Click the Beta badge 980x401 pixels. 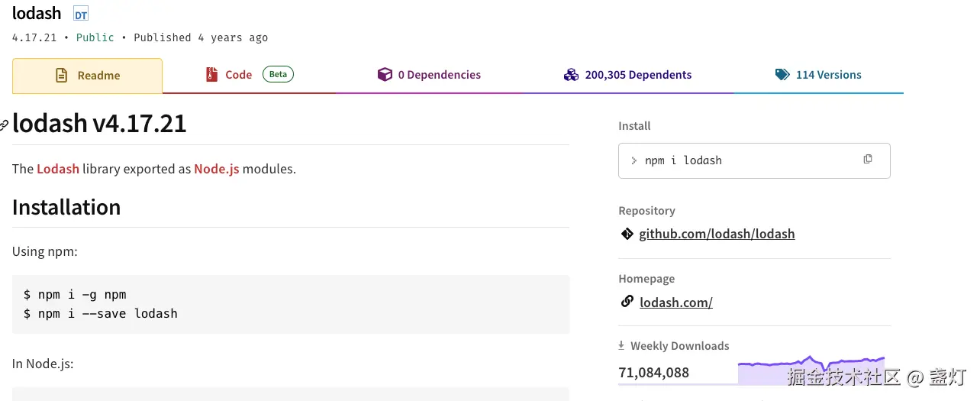(278, 74)
